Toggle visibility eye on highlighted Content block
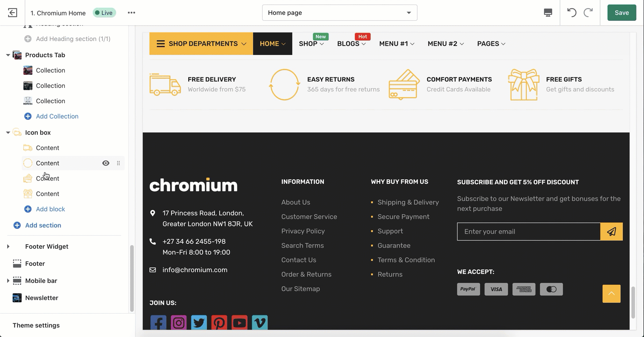Image resolution: width=644 pixels, height=337 pixels. click(106, 163)
